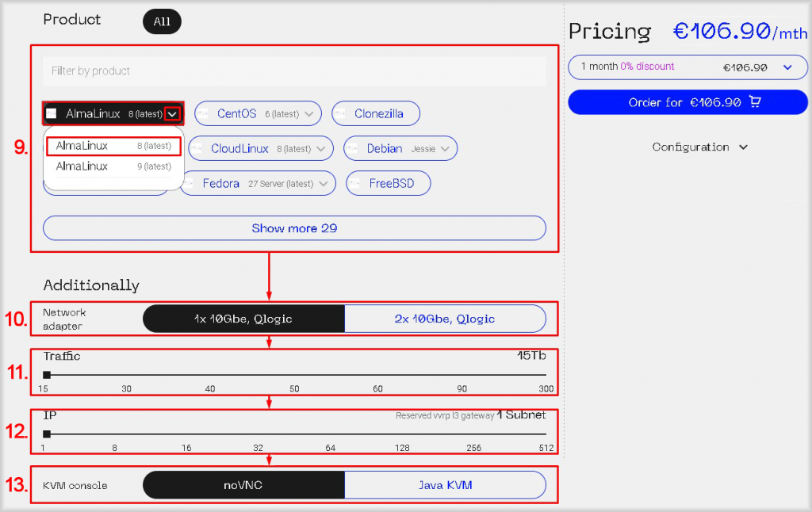This screenshot has height=512, width=812.
Task: Open the AlmaLinux version dropdown arrow
Action: (x=172, y=114)
